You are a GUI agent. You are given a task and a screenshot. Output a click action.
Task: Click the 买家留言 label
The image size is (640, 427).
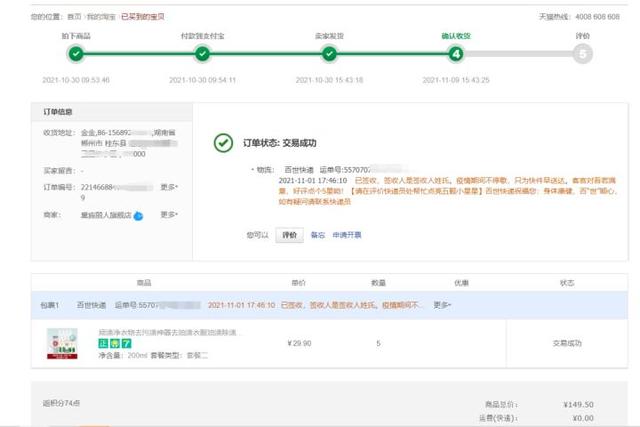pyautogui.click(x=60, y=171)
